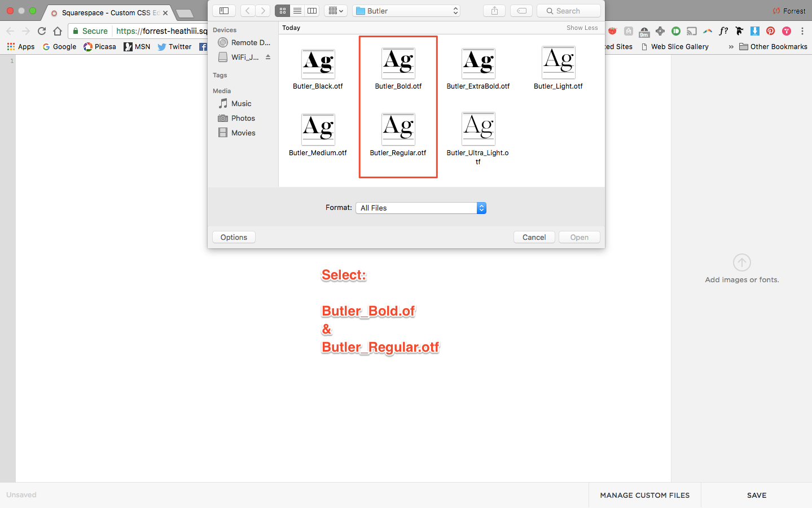
Task: Open the Web Slice Gallery bookmark
Action: click(675, 47)
